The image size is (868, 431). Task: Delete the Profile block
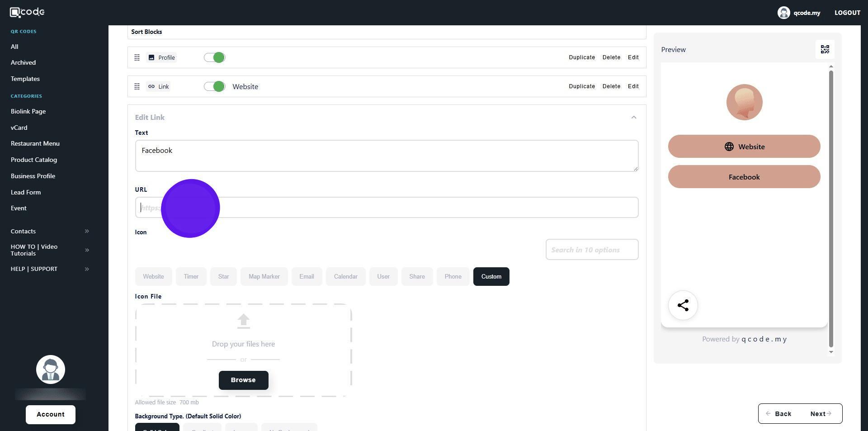point(611,57)
